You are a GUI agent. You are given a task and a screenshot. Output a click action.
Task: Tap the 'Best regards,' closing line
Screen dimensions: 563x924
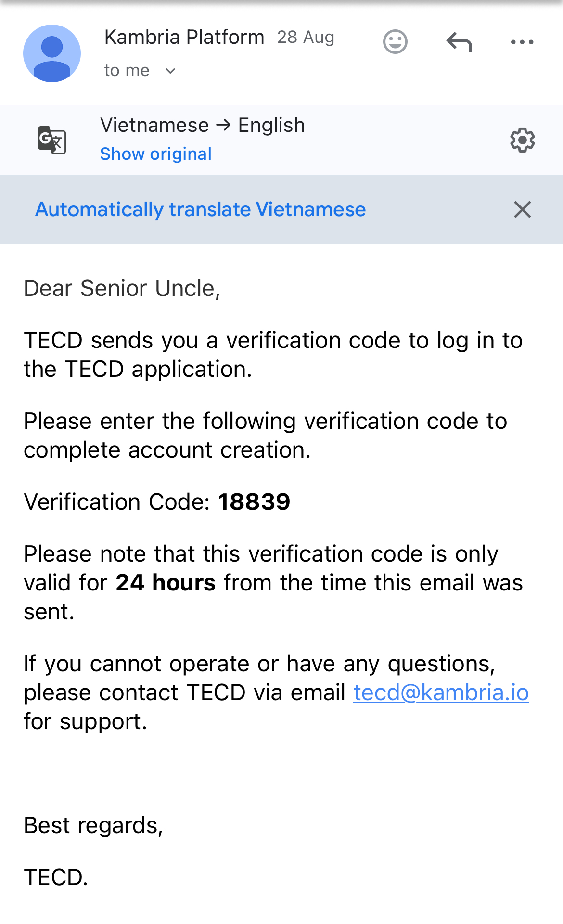pos(93,825)
